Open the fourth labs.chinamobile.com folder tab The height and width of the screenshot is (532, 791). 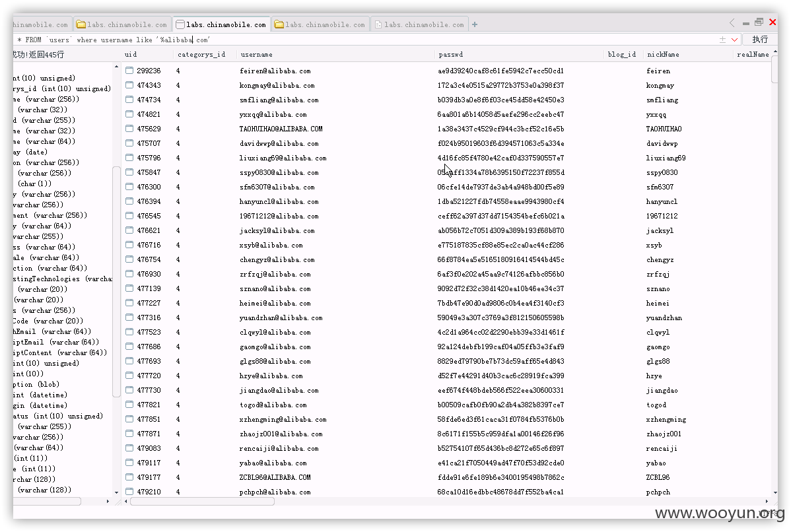tap(320, 24)
